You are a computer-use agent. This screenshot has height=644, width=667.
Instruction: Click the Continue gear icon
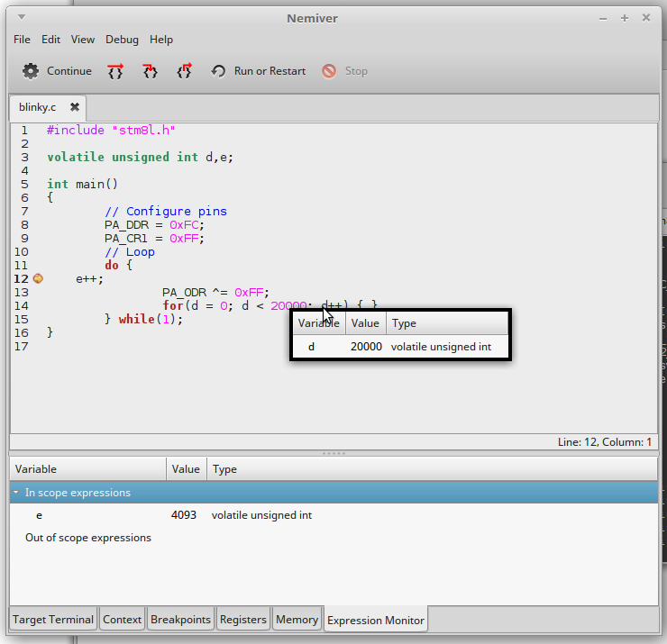[x=31, y=71]
